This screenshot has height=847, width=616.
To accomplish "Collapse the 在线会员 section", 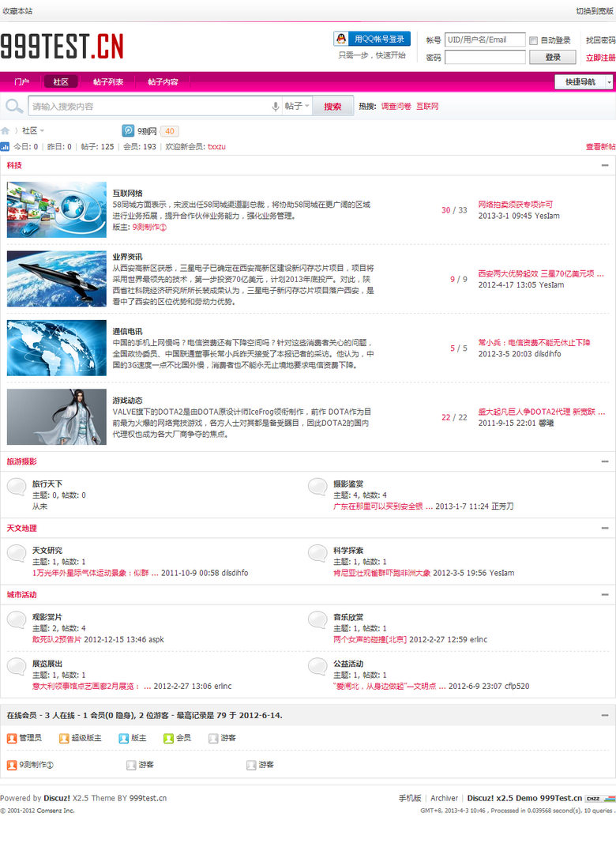I will 605,715.
